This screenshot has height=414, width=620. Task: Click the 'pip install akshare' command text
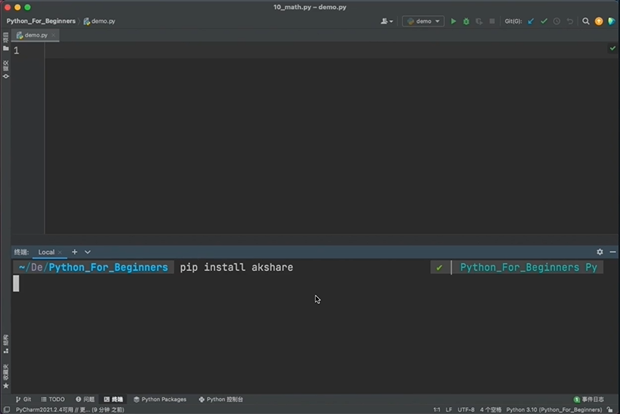coord(236,267)
